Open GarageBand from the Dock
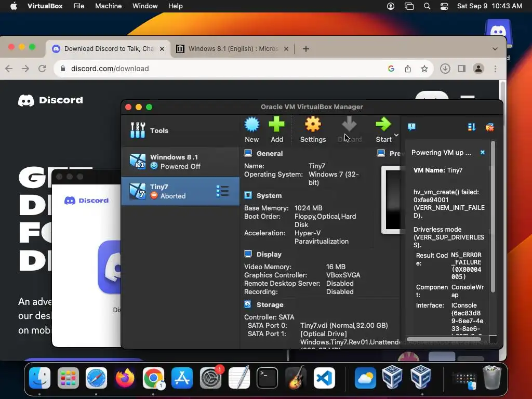 [296, 378]
